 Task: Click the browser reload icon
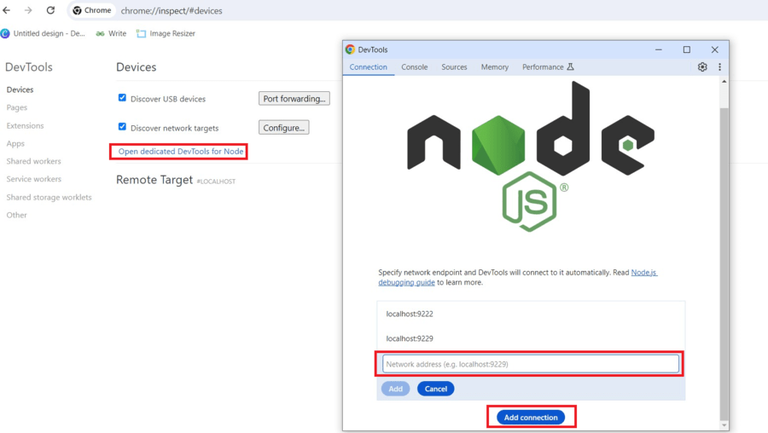(50, 10)
